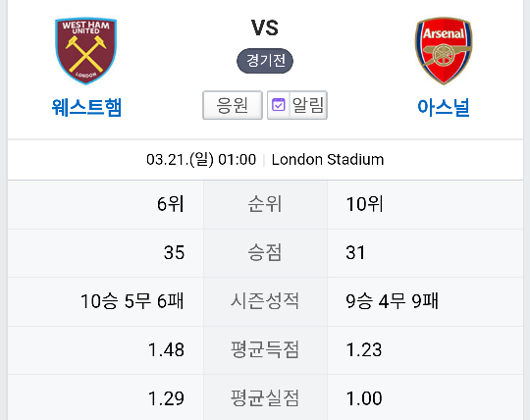Click the purple calendar alarm icon
The height and width of the screenshot is (420, 530).
[278, 105]
